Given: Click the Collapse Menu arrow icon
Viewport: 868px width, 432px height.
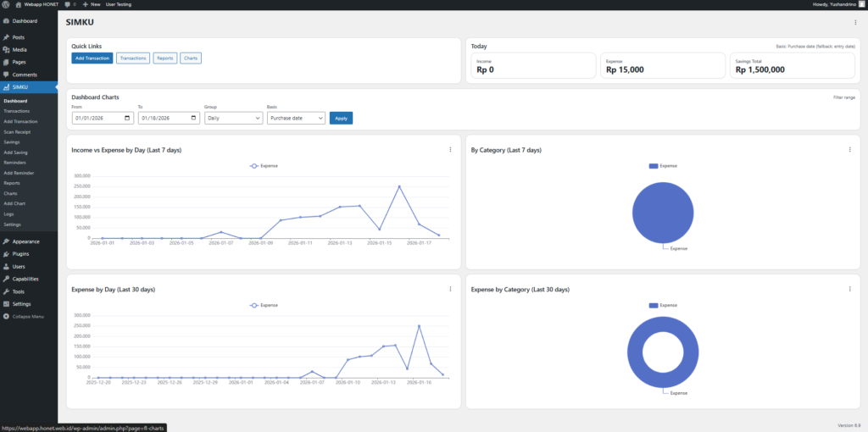Looking at the screenshot, I should [7, 316].
